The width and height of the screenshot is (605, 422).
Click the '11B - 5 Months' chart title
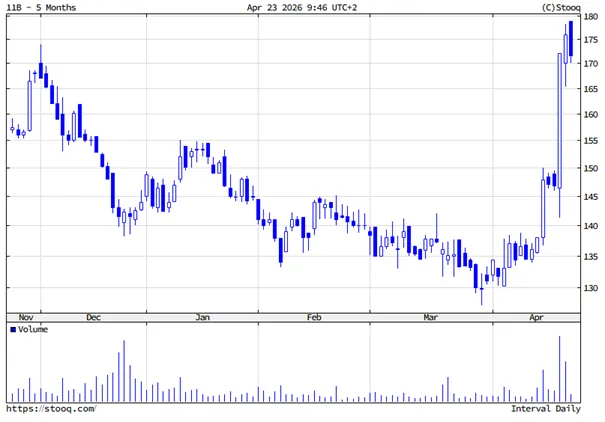41,7
